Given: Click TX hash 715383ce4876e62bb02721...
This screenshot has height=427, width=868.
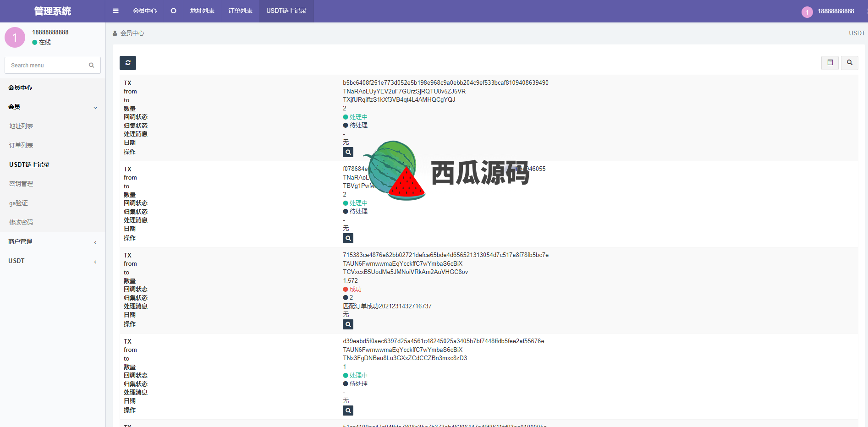Looking at the screenshot, I should 445,255.
